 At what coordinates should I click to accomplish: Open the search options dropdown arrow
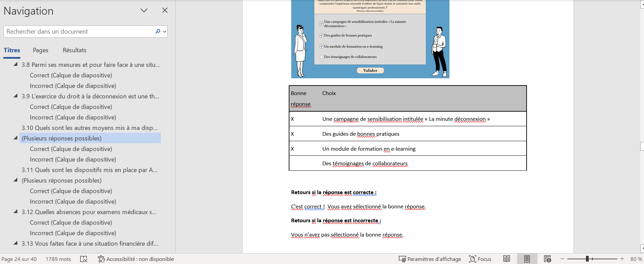click(x=165, y=32)
